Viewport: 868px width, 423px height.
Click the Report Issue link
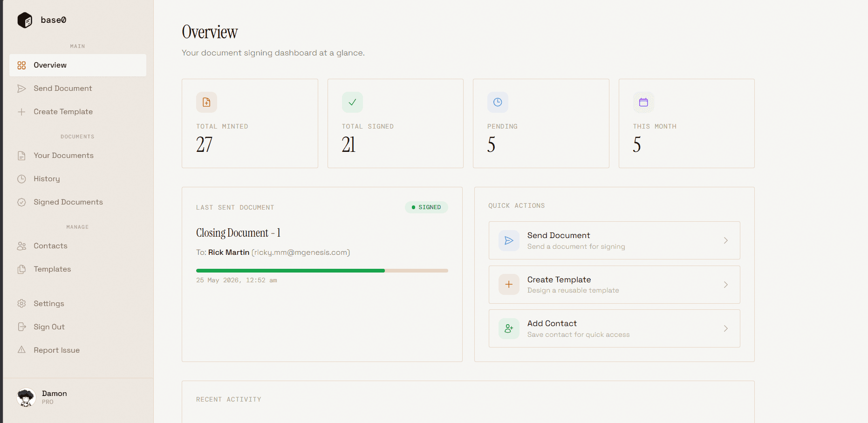78,350
